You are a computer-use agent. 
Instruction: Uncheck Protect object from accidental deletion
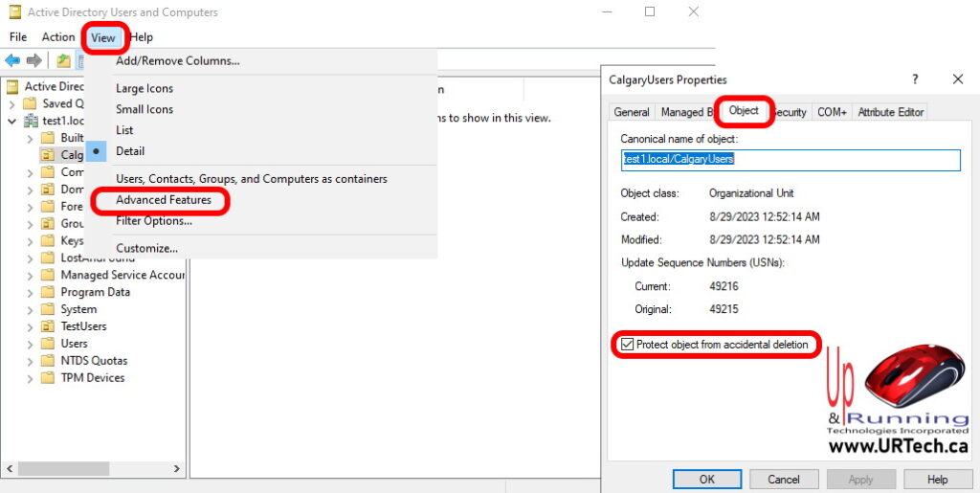tap(628, 345)
